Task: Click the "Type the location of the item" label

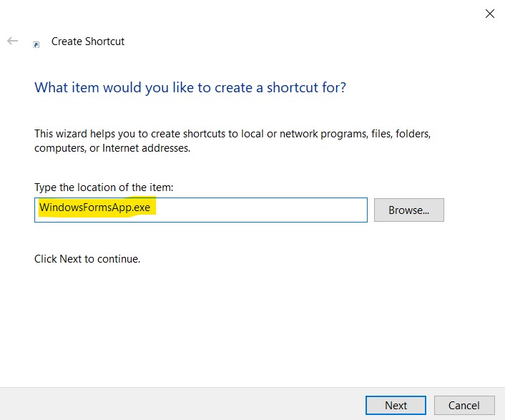Action: point(104,187)
